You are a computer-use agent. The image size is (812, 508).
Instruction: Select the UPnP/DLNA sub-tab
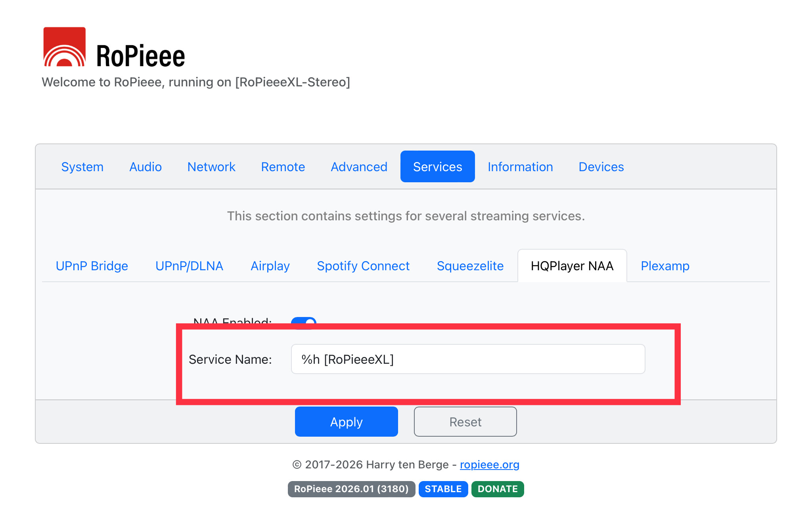189,266
